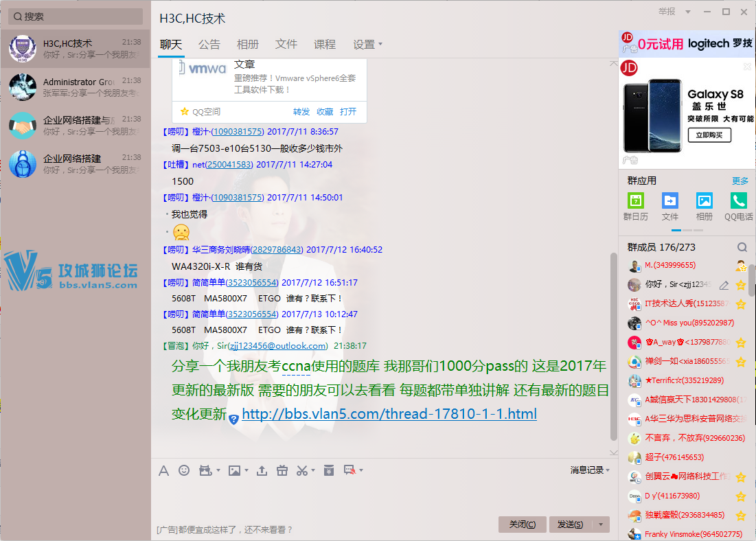Click 转发 on the VMware article card
Screen dimensions: 756x541
pyautogui.click(x=301, y=112)
